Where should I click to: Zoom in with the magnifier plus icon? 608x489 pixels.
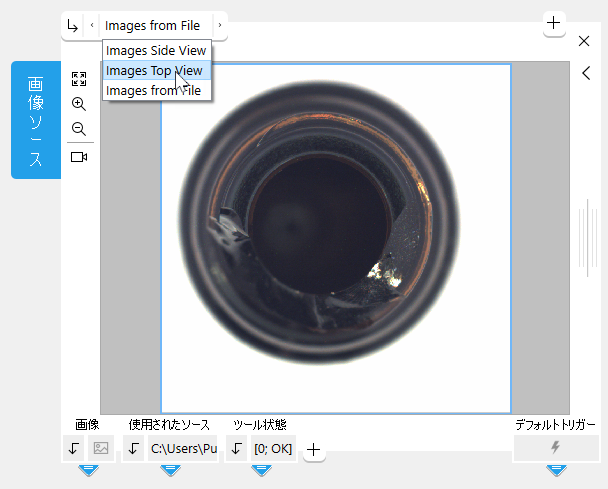click(x=79, y=104)
